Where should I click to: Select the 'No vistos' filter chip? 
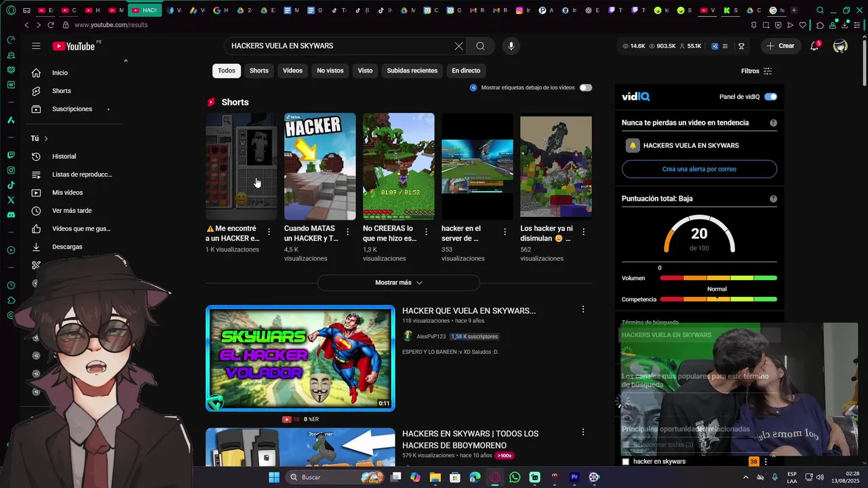(x=330, y=70)
